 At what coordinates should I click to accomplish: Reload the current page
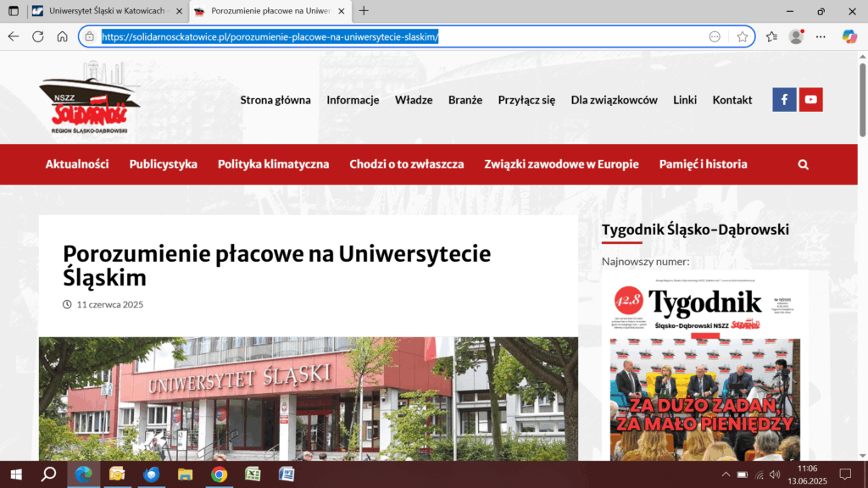37,36
